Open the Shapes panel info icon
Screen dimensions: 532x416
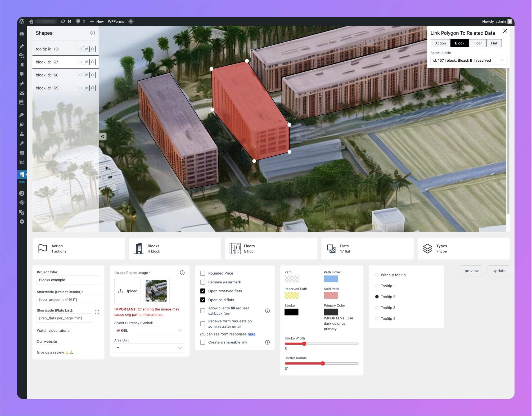click(x=93, y=33)
